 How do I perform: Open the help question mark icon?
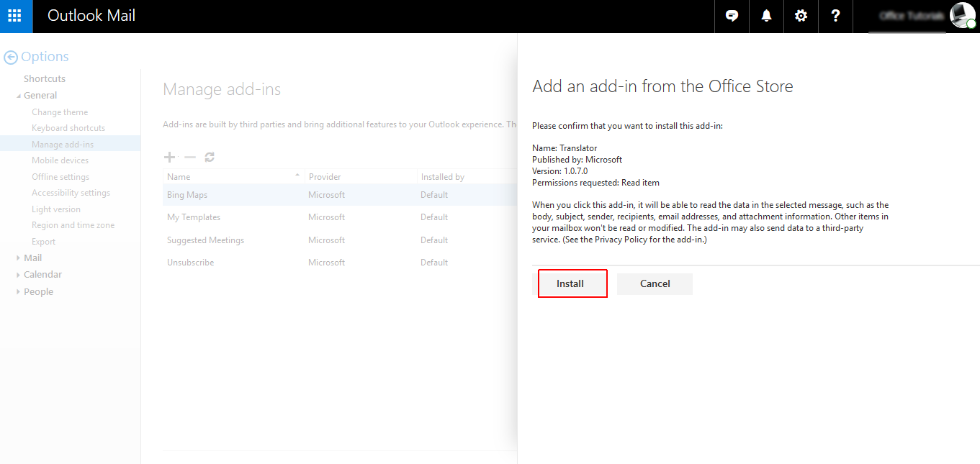[x=835, y=16]
